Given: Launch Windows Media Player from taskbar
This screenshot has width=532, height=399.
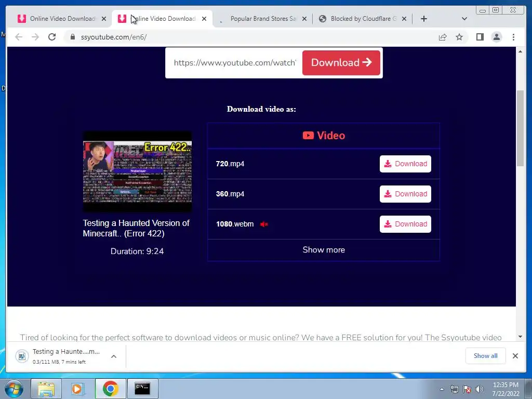Looking at the screenshot, I should pos(78,389).
